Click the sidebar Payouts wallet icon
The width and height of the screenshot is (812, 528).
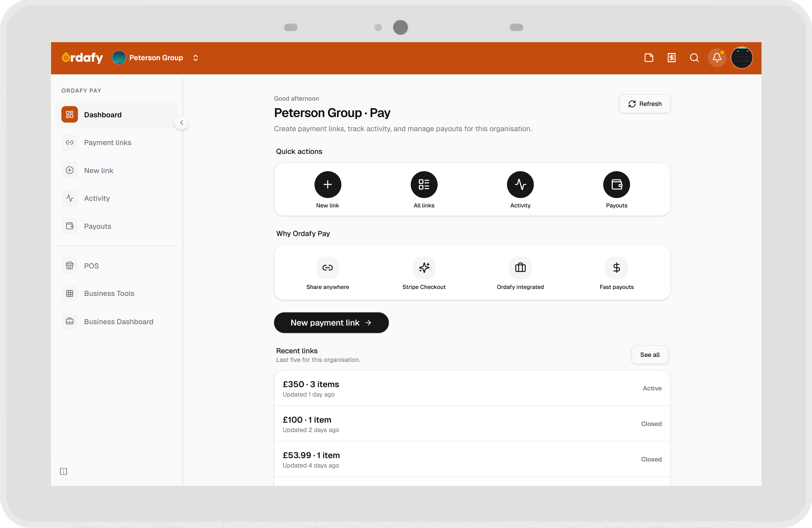(x=70, y=226)
